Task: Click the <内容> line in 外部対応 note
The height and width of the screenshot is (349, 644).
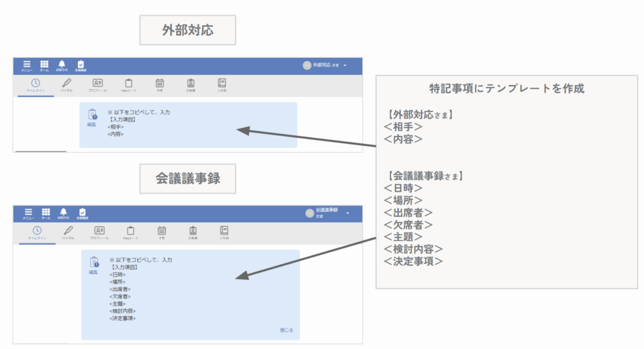Action: coord(116,135)
